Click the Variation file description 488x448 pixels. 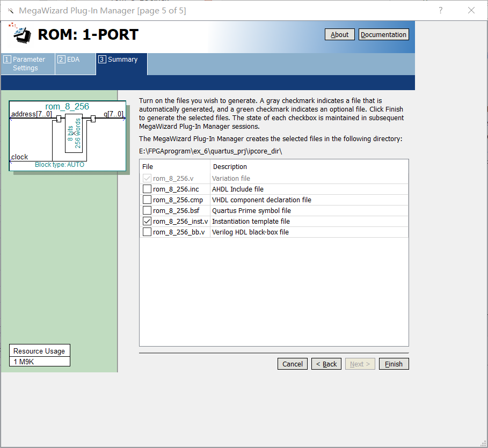point(231,178)
